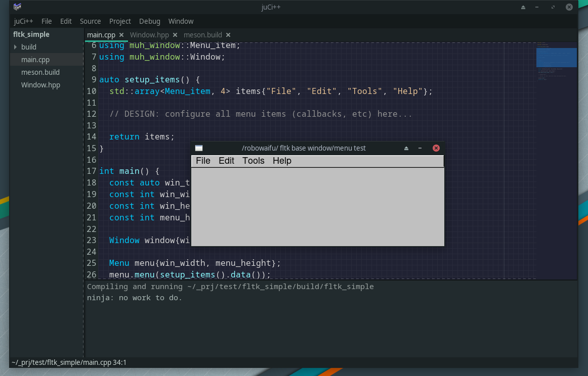Minimize the juCi++ window
Screen dimensions: 588x376
pos(537,7)
